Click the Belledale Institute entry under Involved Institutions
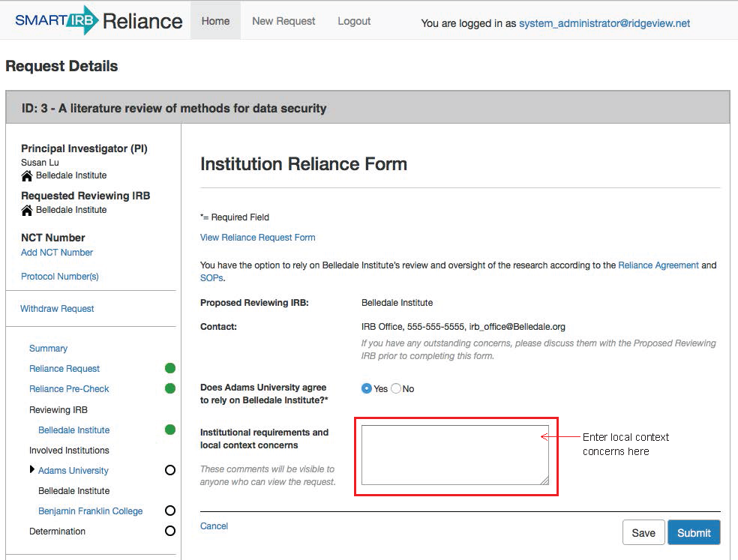738x560 pixels. (x=74, y=490)
